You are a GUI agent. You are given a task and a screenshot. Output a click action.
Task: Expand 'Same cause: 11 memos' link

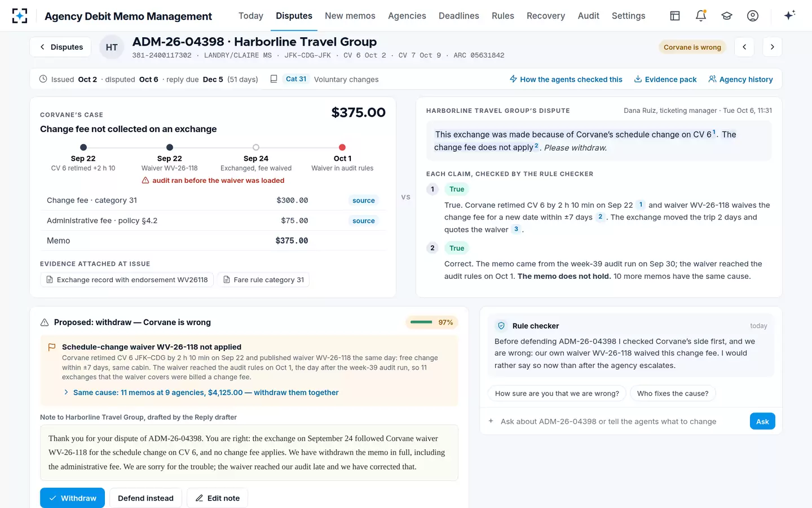coord(201,392)
